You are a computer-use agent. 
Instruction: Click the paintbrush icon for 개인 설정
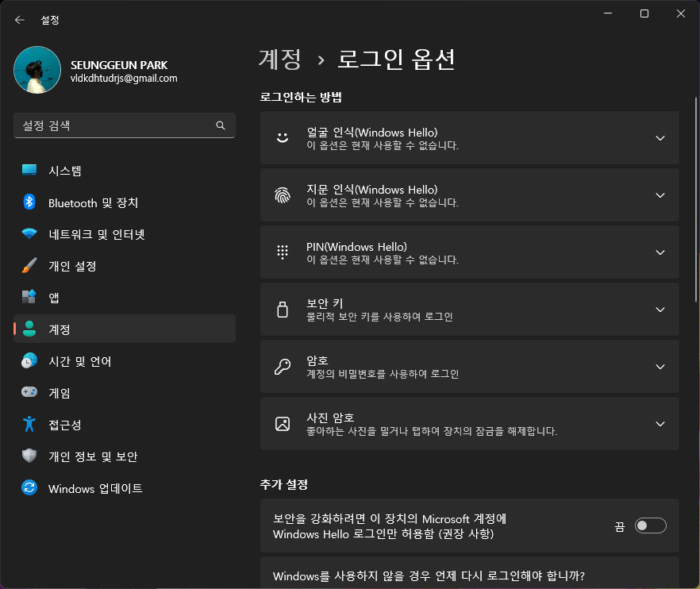point(29,265)
